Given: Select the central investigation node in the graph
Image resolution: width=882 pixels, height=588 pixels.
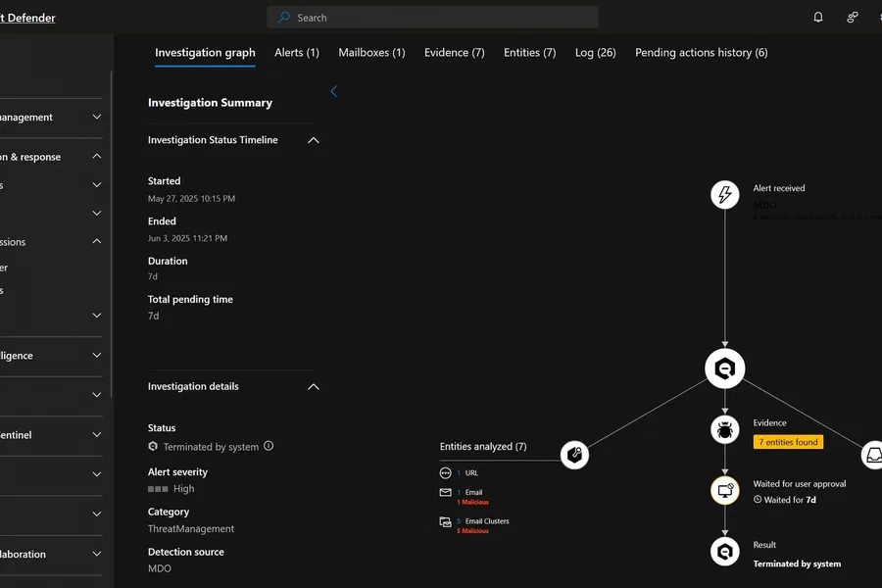Looking at the screenshot, I should pos(724,368).
